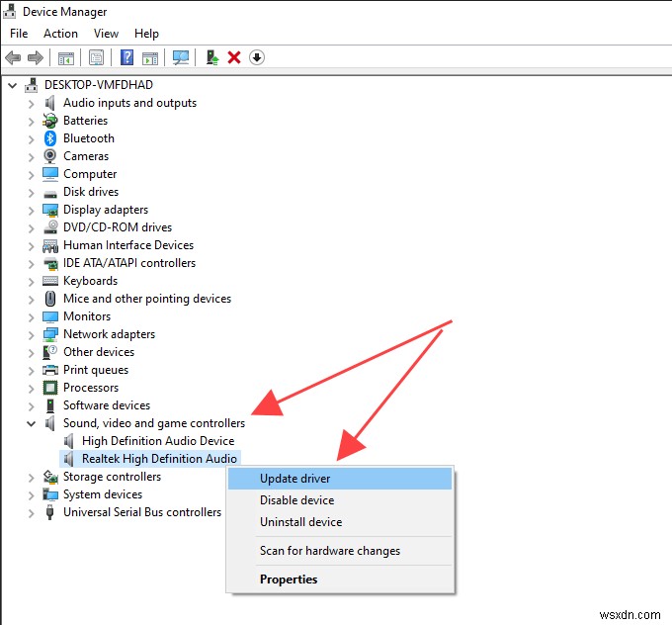The height and width of the screenshot is (625, 672).
Task: Click the Display adapters icon
Action: tap(50, 210)
